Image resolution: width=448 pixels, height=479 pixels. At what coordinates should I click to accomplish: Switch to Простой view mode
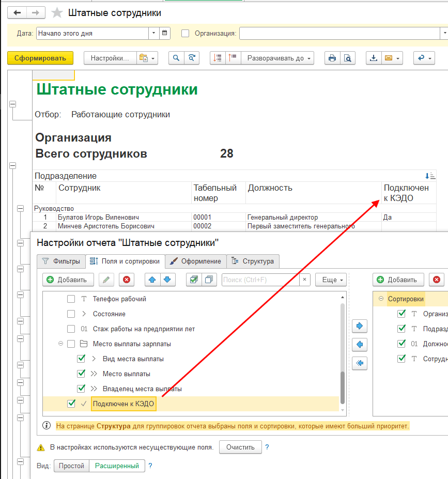tap(71, 466)
